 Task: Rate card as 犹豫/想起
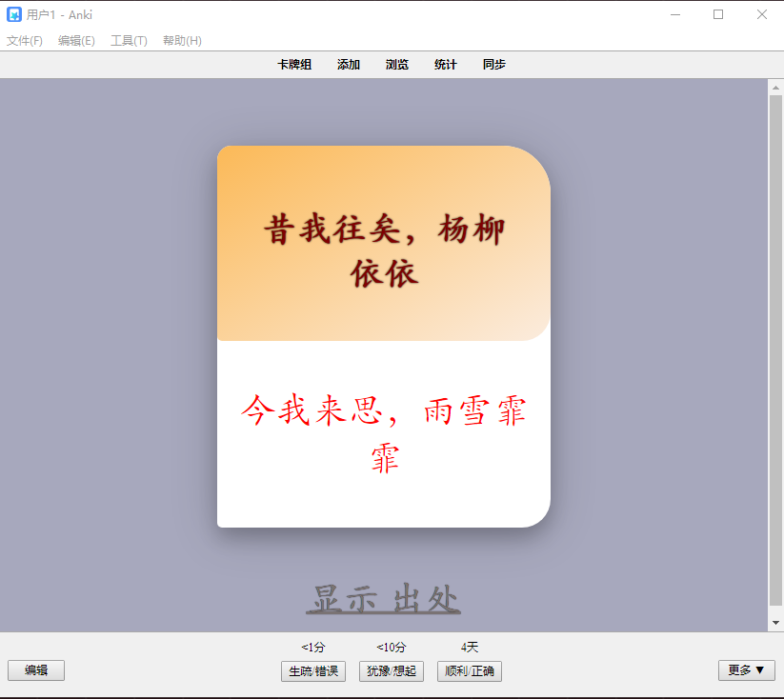[x=392, y=671]
